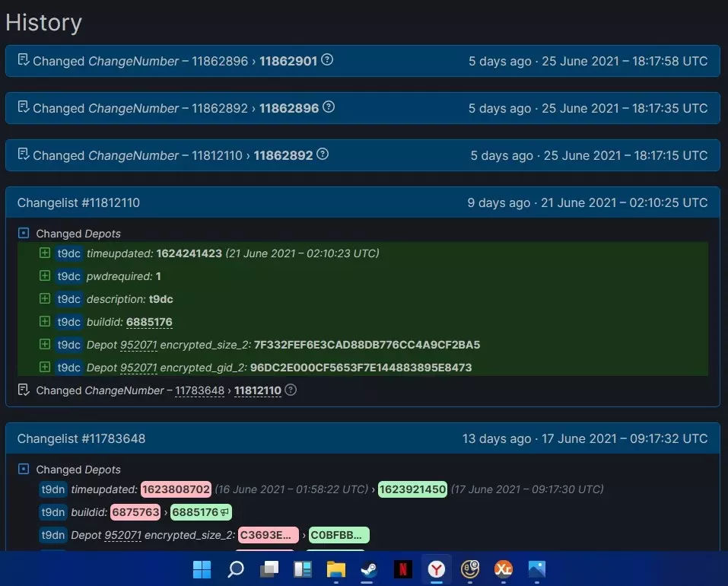This screenshot has width=728, height=586.
Task: Click the History heading
Action: tap(43, 22)
